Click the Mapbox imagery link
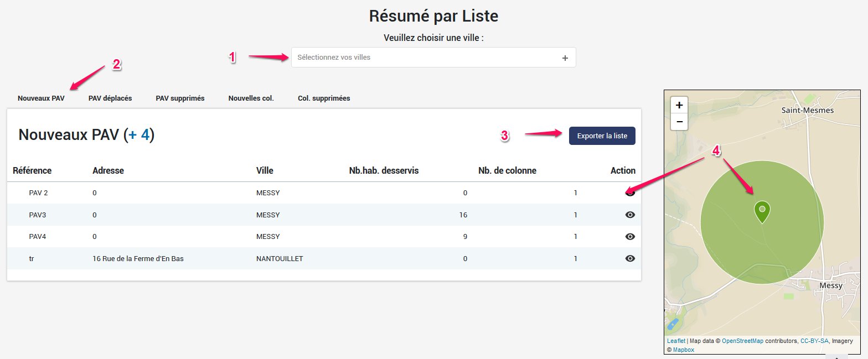 [x=683, y=350]
